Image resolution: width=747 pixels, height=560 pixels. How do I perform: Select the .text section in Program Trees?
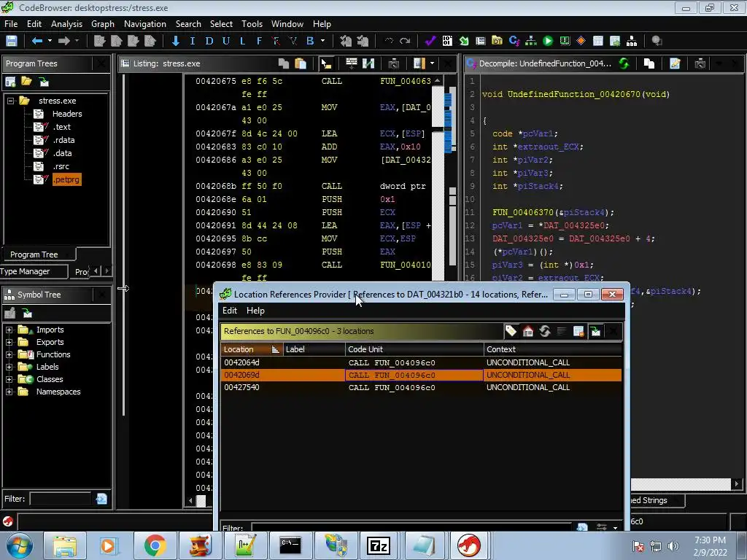[x=61, y=127]
